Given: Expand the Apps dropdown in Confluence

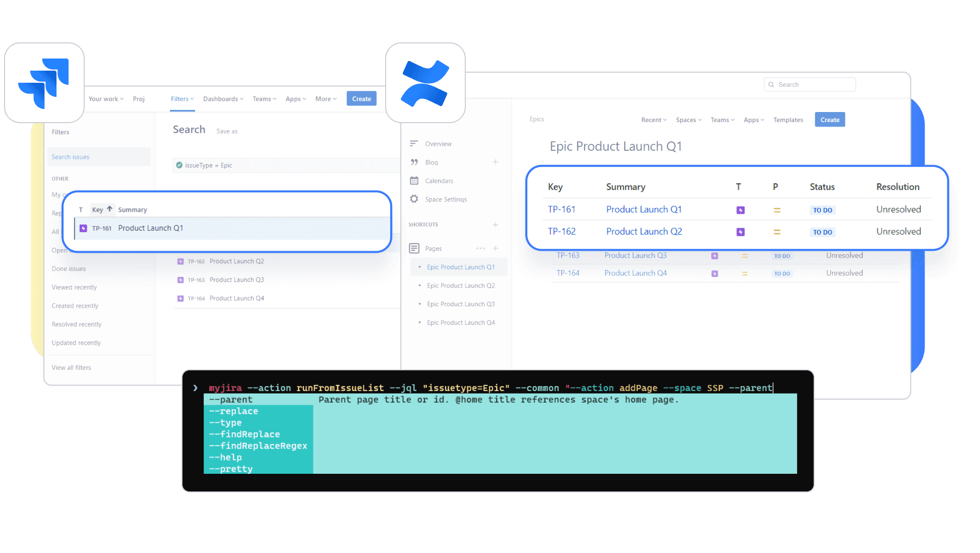Looking at the screenshot, I should (x=753, y=120).
